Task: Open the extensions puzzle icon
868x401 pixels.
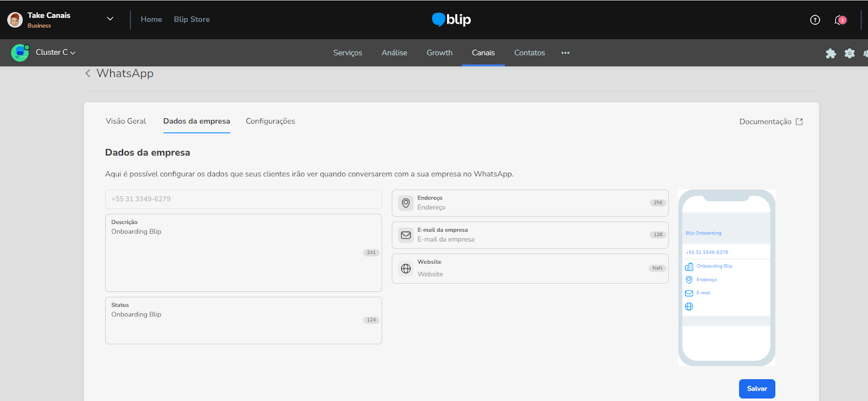Action: 831,53
